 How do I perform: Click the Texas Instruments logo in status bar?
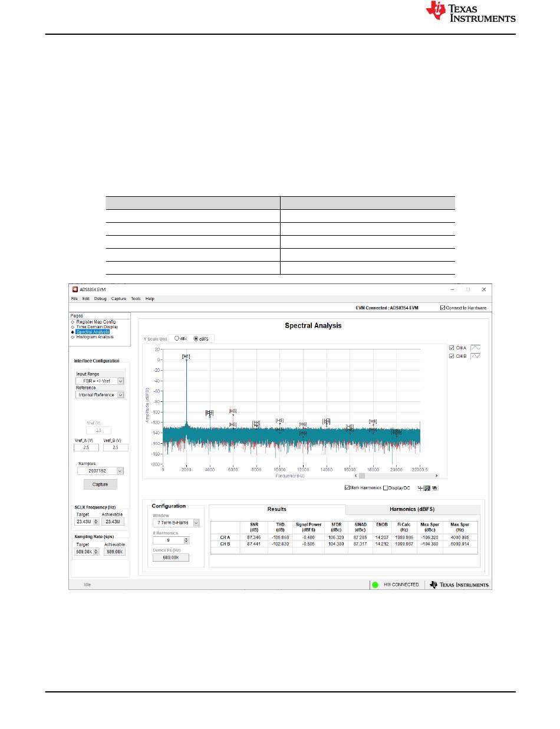459,585
